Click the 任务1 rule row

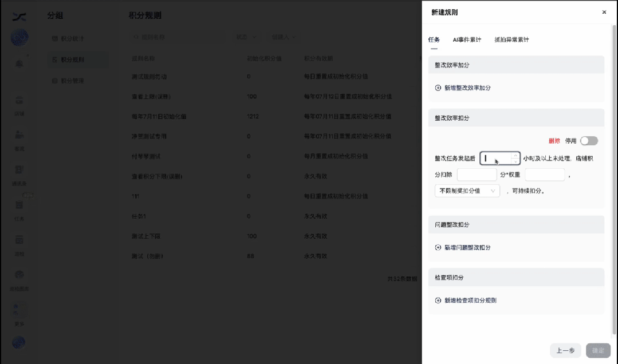(274, 216)
